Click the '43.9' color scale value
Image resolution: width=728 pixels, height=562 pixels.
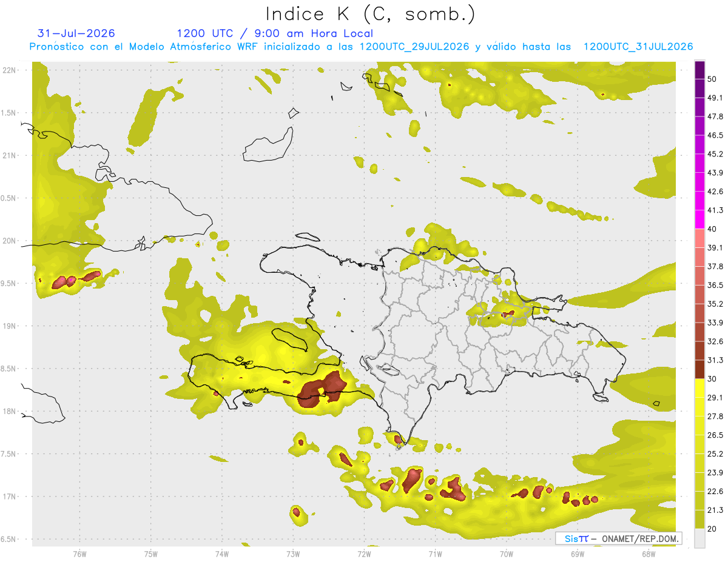click(x=715, y=173)
